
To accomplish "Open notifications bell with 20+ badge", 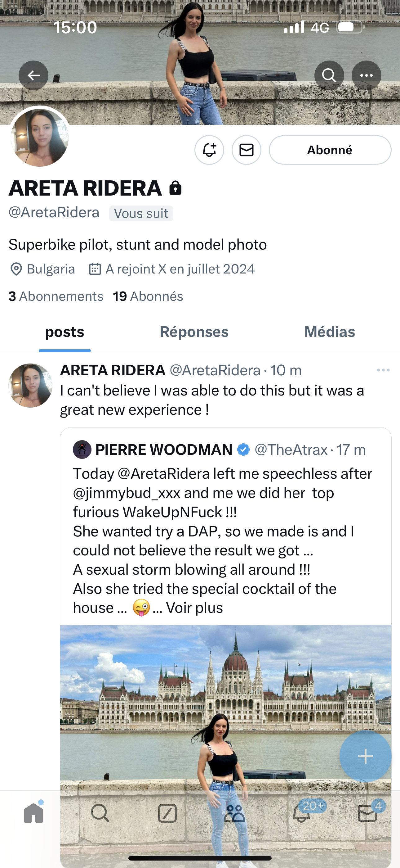I will 301,813.
